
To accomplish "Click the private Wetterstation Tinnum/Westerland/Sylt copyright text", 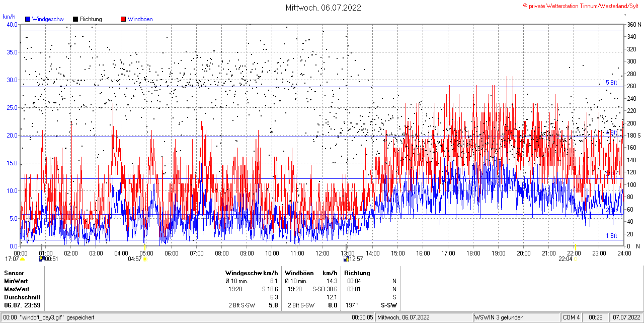I will tap(581, 6).
